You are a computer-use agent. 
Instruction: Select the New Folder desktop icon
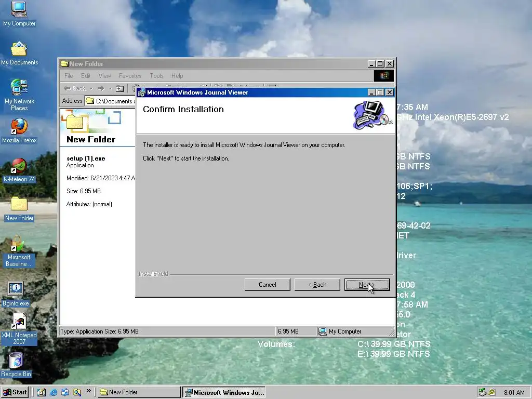point(19,209)
